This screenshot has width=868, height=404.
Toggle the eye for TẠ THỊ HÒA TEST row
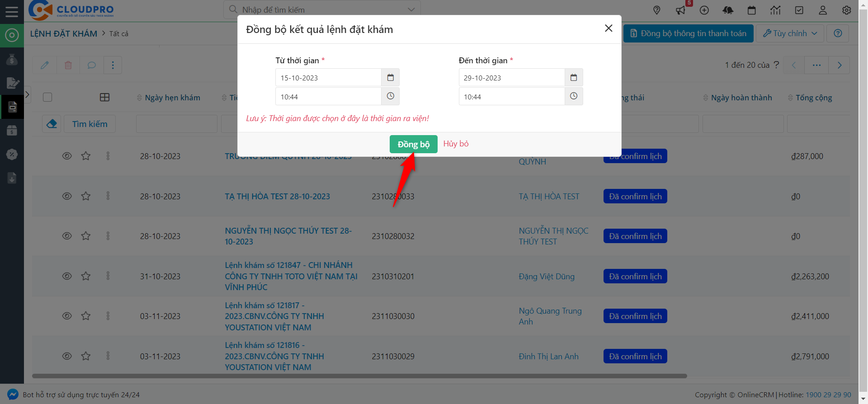point(67,196)
